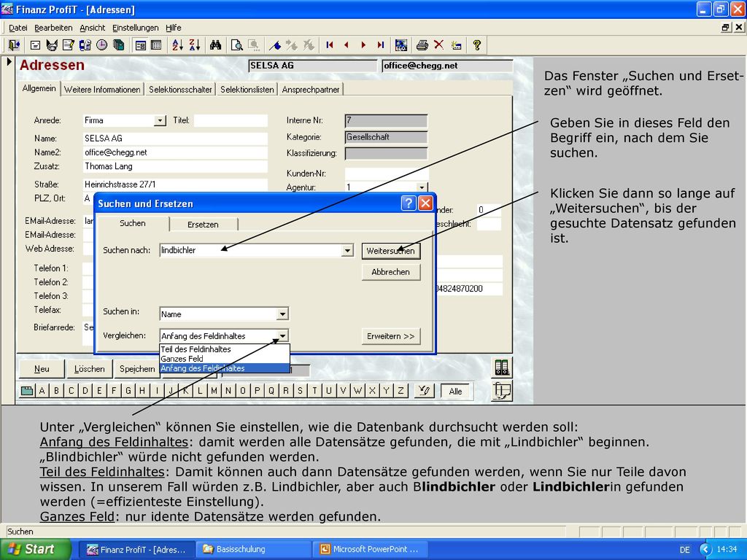Viewport: 747px width, 560px height.
Task: Open the Ansicht menu
Action: pyautogui.click(x=93, y=28)
